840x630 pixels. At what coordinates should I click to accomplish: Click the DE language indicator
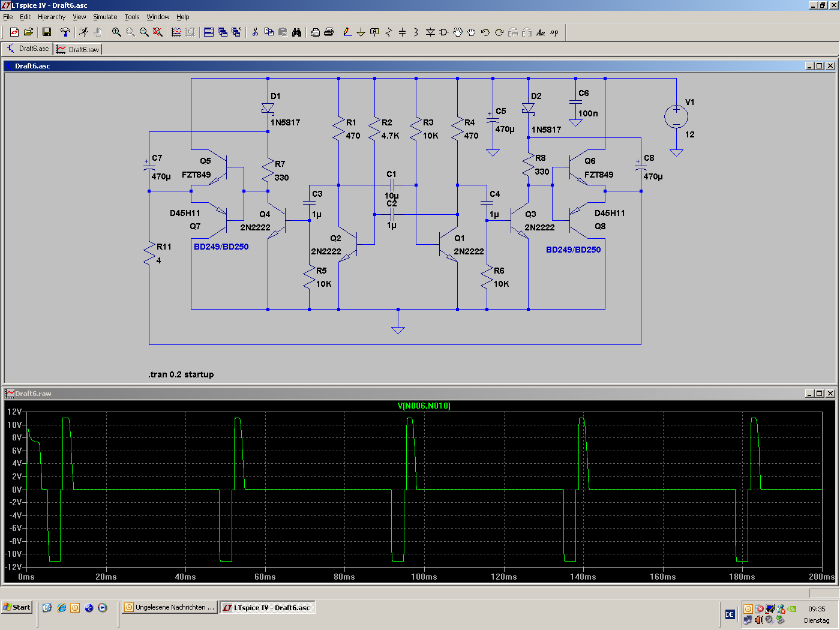730,614
